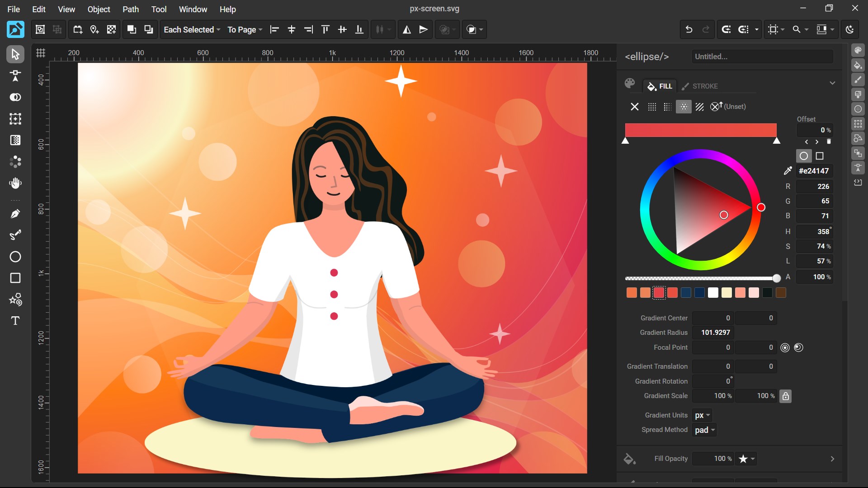The width and height of the screenshot is (868, 488).
Task: Pick the white color swatch
Action: (x=713, y=293)
